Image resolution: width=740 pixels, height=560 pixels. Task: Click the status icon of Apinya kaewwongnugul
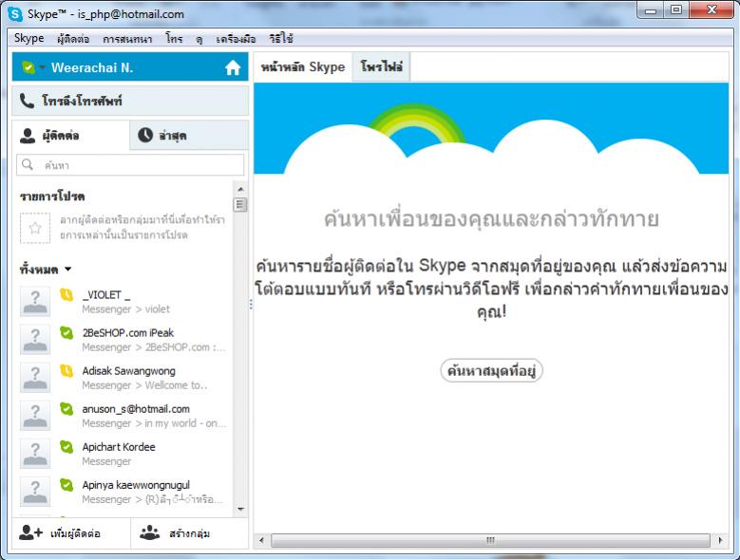[x=66, y=485]
